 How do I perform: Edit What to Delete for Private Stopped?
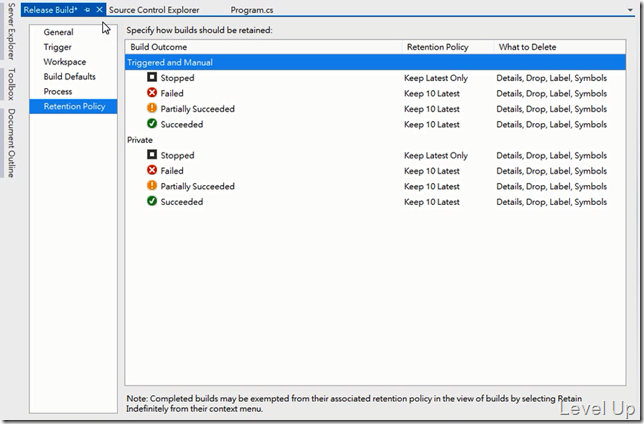[x=552, y=156]
